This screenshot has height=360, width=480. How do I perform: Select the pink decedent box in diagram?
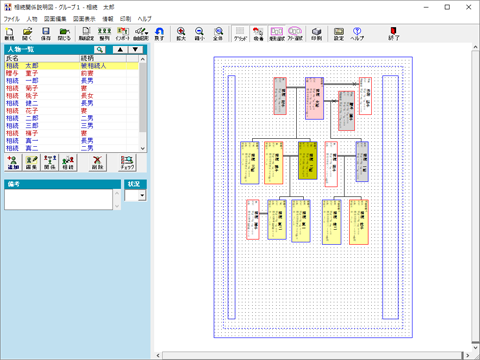[x=314, y=99]
